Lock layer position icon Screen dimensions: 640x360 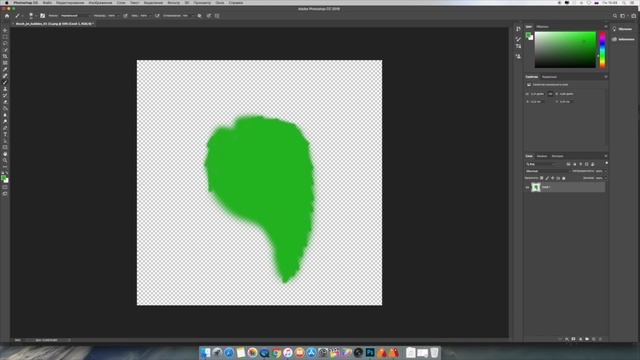click(553, 178)
